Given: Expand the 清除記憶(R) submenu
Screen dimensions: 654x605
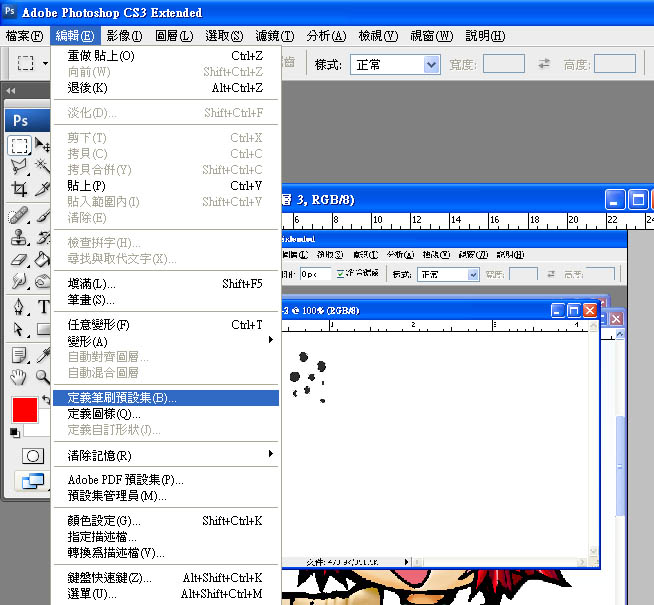Looking at the screenshot, I should coord(166,455).
